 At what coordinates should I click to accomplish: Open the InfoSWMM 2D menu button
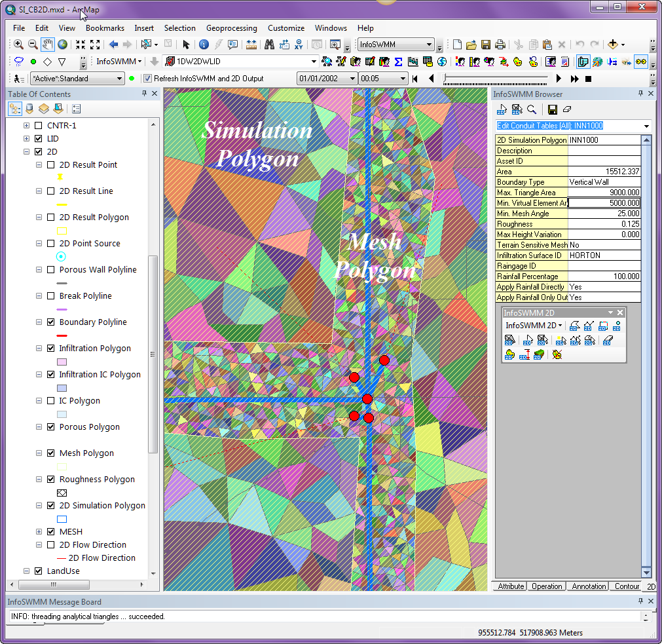tap(534, 326)
